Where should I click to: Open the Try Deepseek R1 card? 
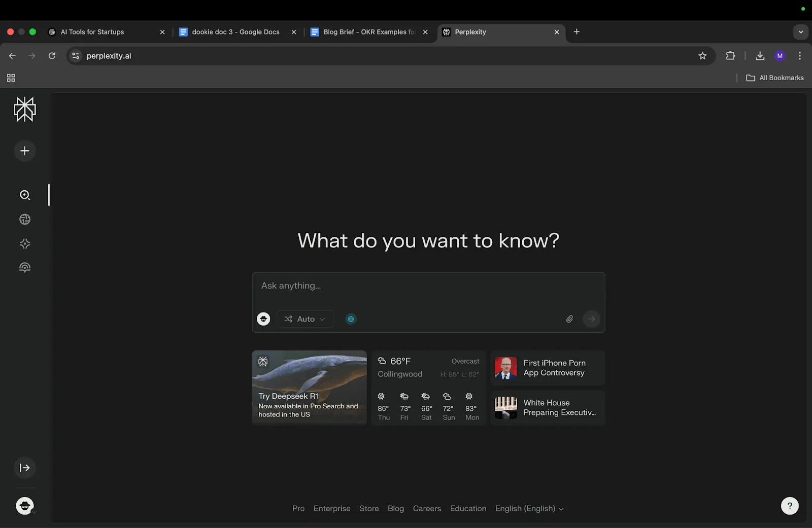pyautogui.click(x=309, y=388)
